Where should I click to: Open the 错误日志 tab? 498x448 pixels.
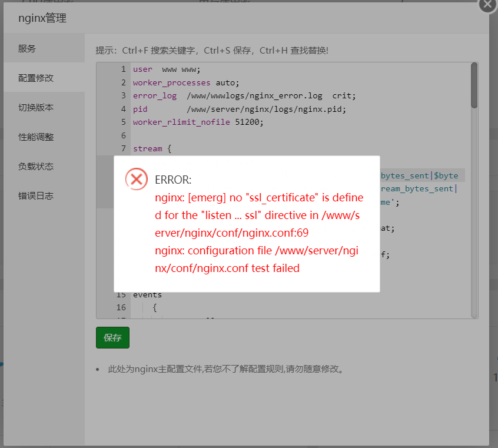pyautogui.click(x=44, y=195)
